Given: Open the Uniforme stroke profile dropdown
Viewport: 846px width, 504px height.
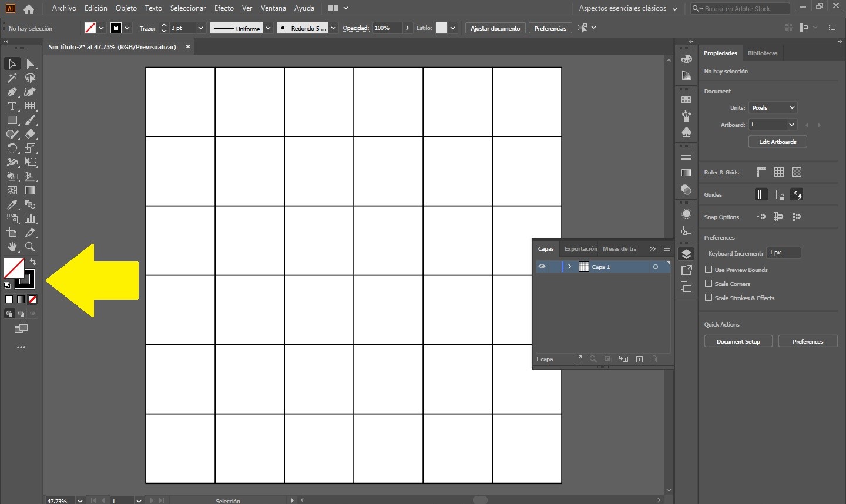Looking at the screenshot, I should (268, 28).
